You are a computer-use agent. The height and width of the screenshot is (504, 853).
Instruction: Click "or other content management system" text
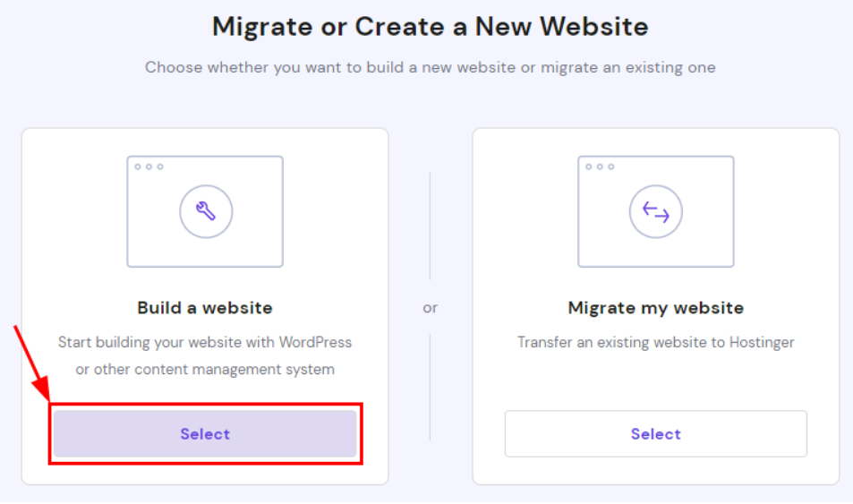205,369
